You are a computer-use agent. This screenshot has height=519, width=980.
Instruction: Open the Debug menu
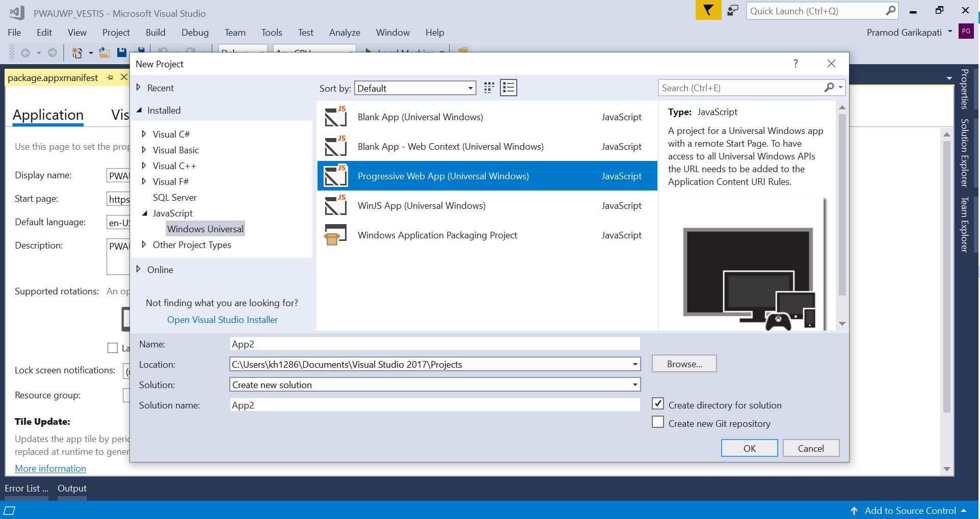pos(195,32)
